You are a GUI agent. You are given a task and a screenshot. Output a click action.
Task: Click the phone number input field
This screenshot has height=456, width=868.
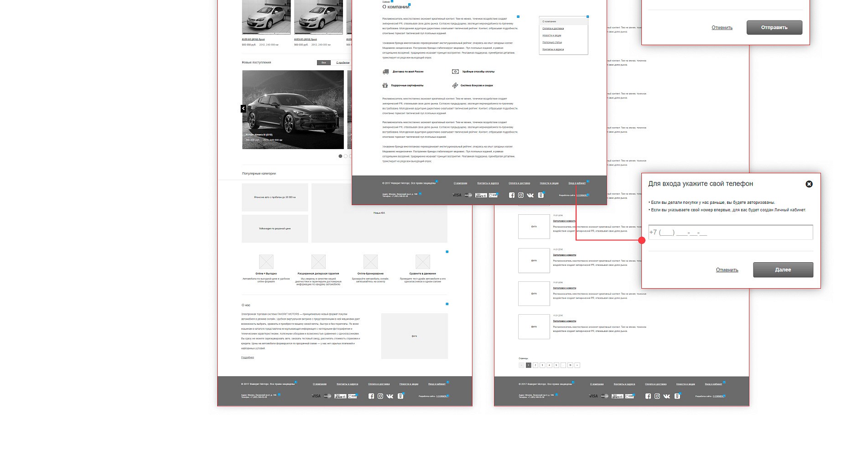click(730, 232)
